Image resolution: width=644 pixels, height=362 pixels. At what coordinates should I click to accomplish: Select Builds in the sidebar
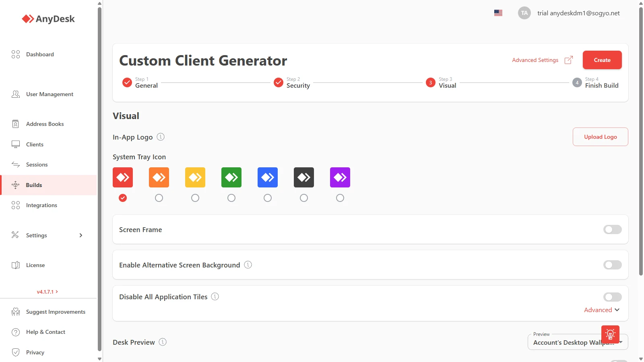tap(48, 185)
